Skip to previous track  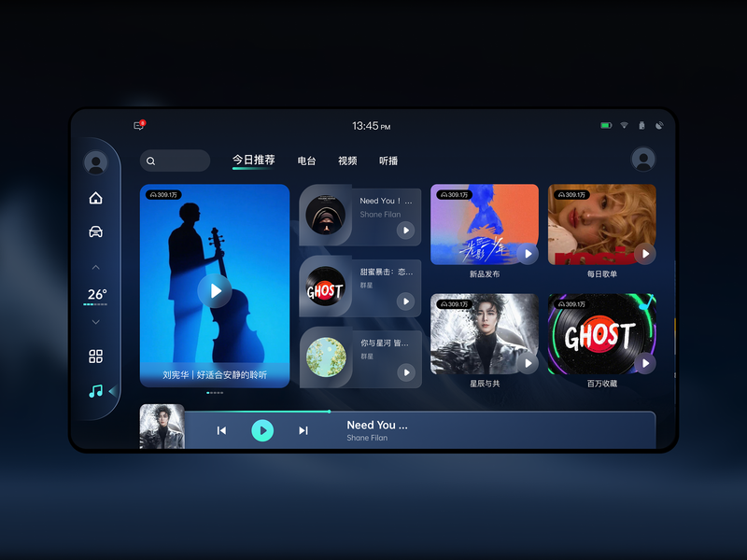coord(221,430)
